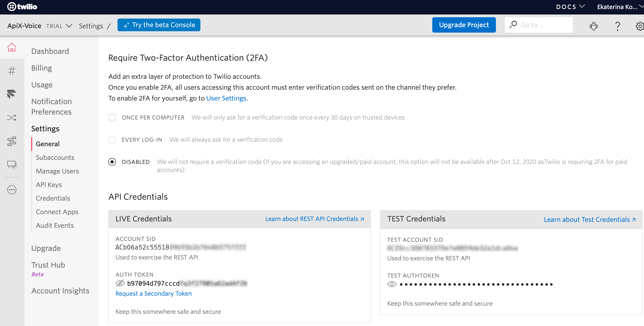Select the Every Log-In 2FA option

[x=112, y=139]
